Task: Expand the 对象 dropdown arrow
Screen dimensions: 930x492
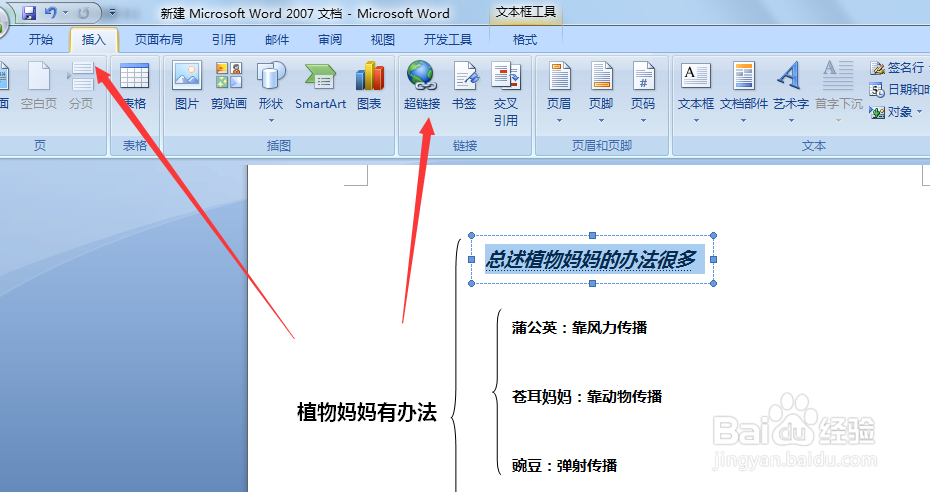Action: 919,111
